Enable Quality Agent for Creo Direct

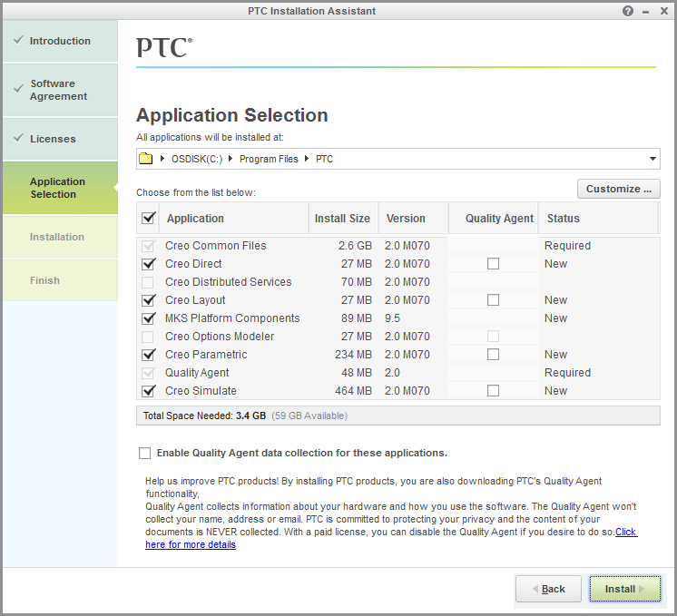point(493,264)
